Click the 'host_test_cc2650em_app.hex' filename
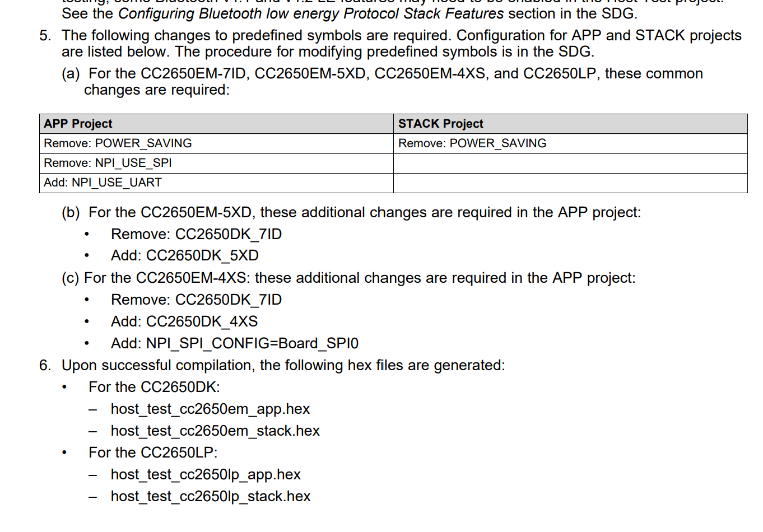Image resolution: width=763 pixels, height=532 pixels. coord(210,409)
